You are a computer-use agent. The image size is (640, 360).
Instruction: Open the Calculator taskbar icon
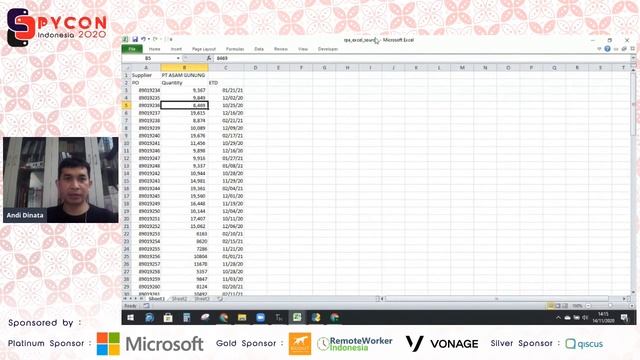pyautogui.click(x=187, y=318)
